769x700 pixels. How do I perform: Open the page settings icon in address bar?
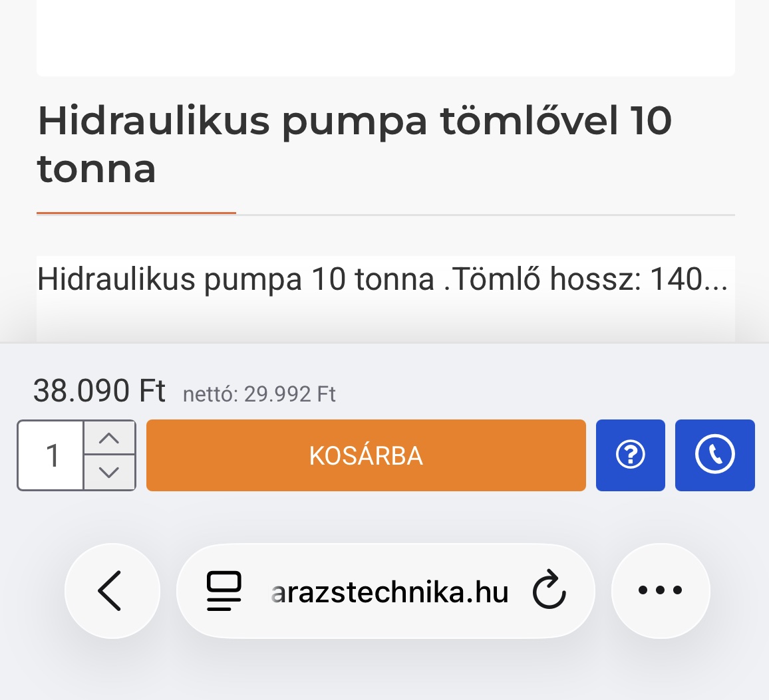pos(224,590)
